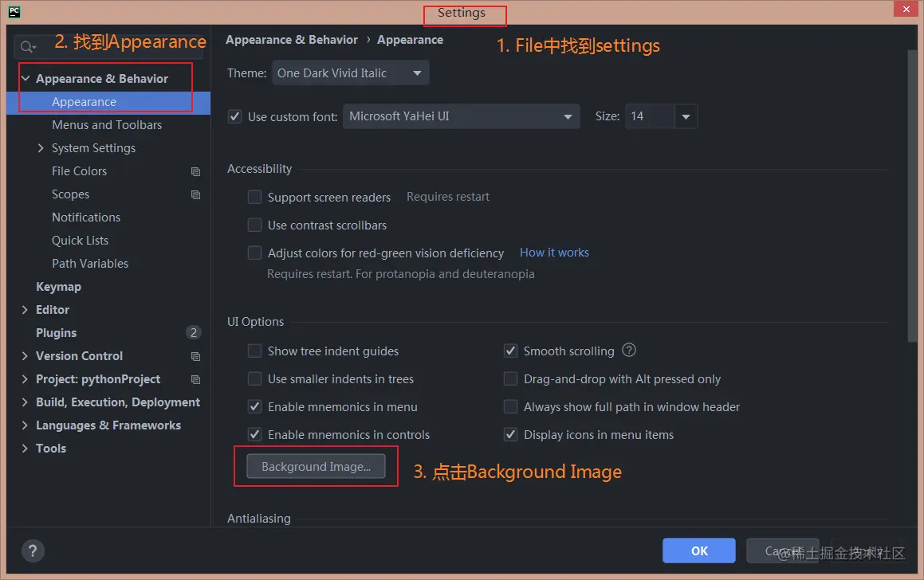The height and width of the screenshot is (580, 924).
Task: Click the copy icon next to Version Control
Action: pos(195,356)
